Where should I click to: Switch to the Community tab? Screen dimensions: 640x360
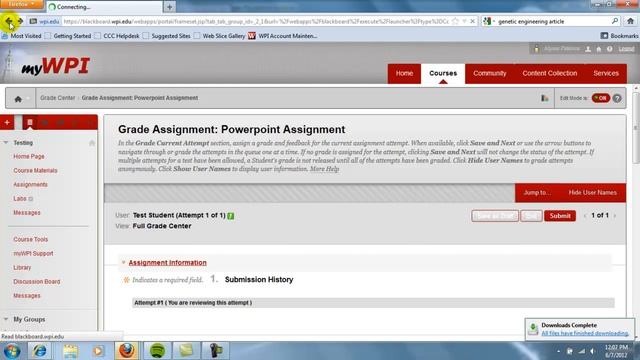489,73
